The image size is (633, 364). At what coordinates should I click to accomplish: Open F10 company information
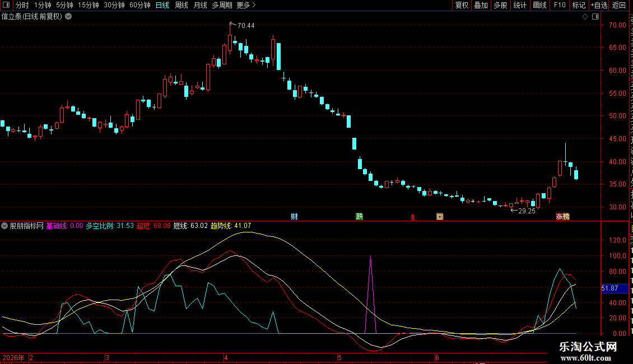(x=560, y=5)
